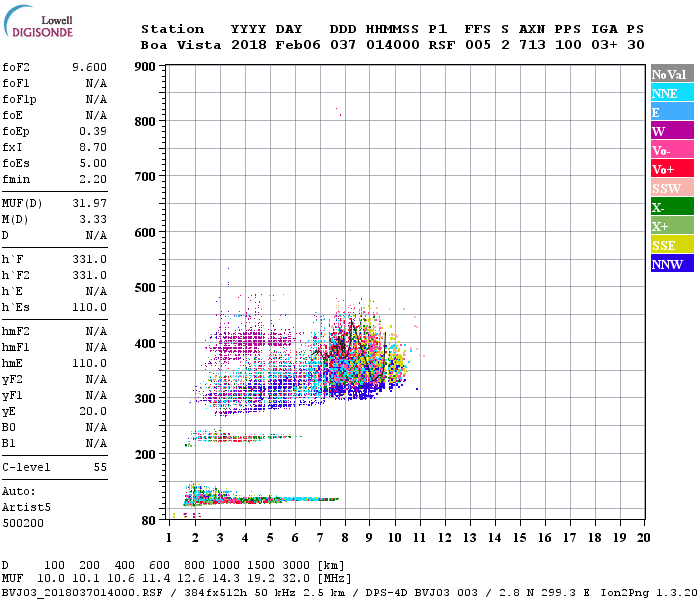Select the Vo+ red legend swatch
Screen dimensions: 700x600
[672, 169]
